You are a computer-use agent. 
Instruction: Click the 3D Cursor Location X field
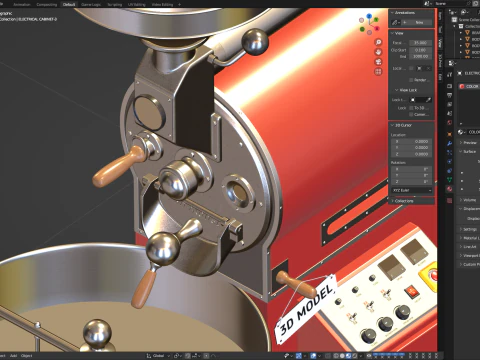411,141
